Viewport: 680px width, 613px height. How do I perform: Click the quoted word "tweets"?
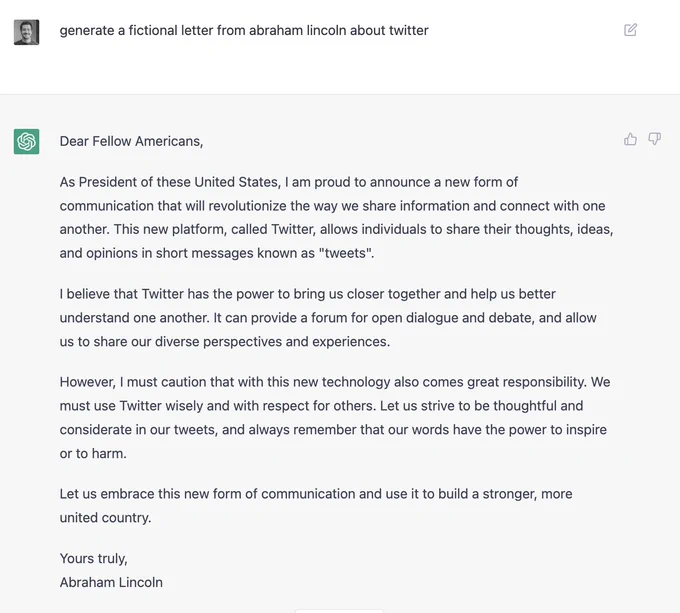(x=345, y=253)
